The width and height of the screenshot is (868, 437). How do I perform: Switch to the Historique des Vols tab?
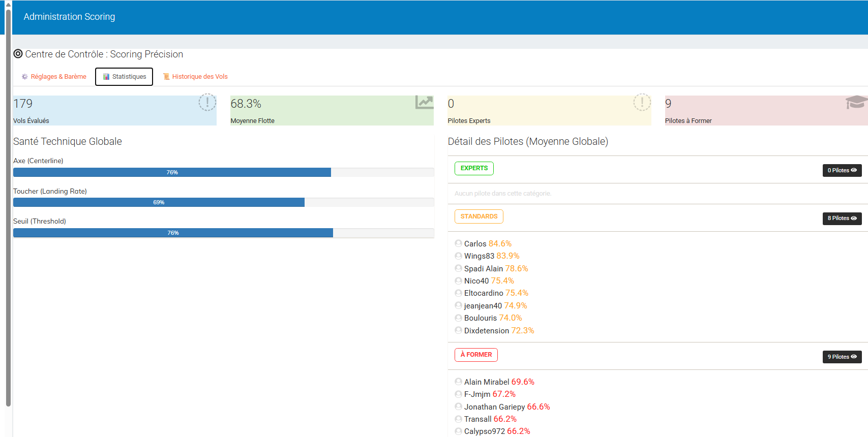[x=195, y=77]
